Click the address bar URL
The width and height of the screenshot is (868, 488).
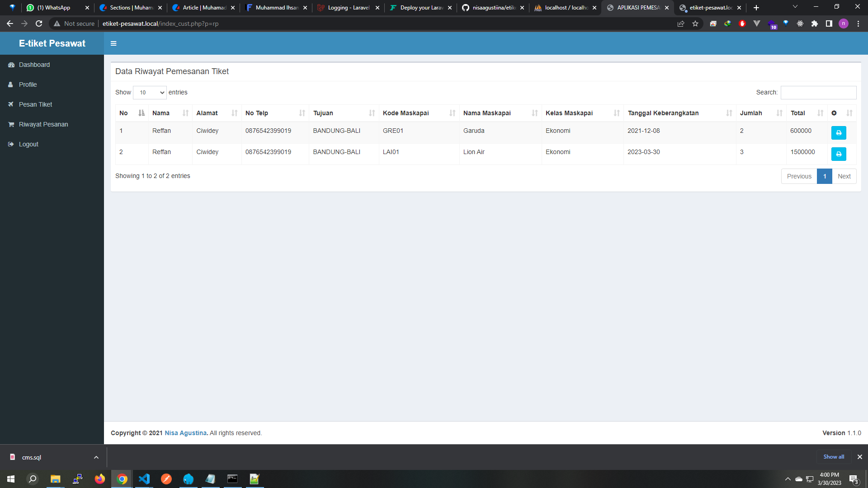tap(160, 23)
